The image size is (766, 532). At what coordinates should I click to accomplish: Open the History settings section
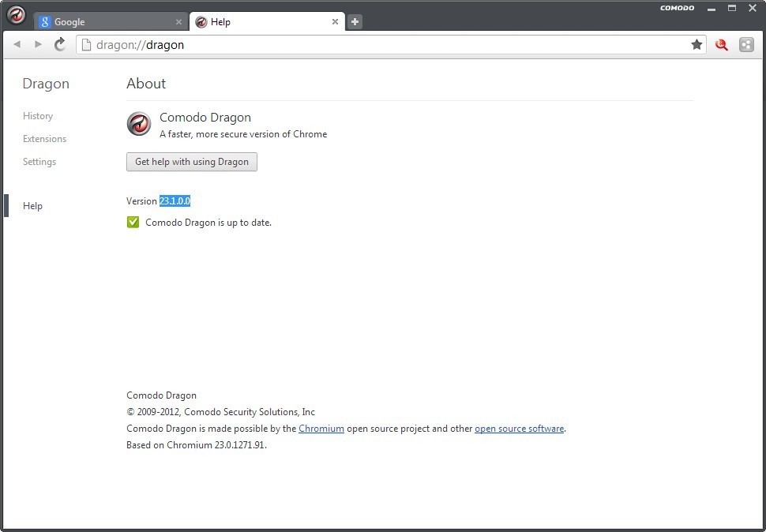pyautogui.click(x=38, y=116)
